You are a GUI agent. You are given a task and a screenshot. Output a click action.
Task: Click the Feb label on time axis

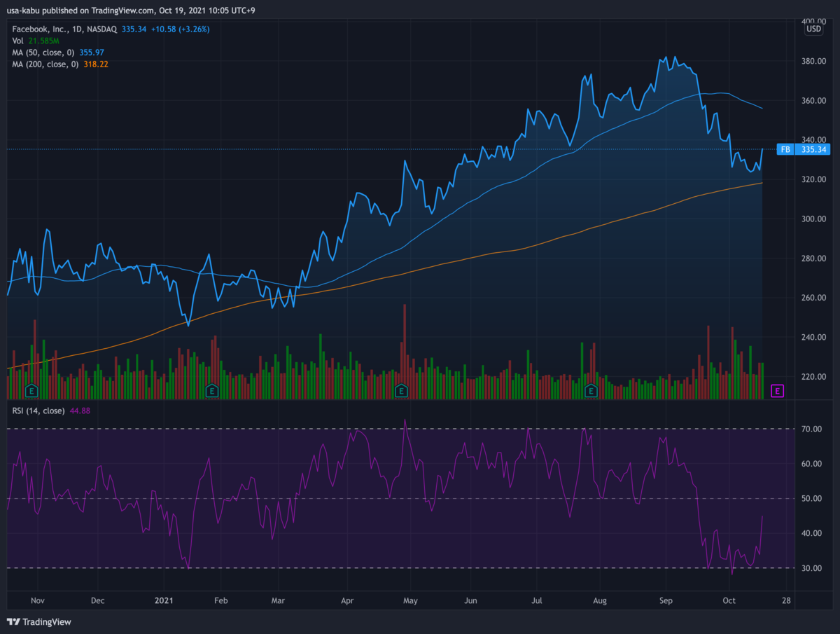(x=220, y=600)
